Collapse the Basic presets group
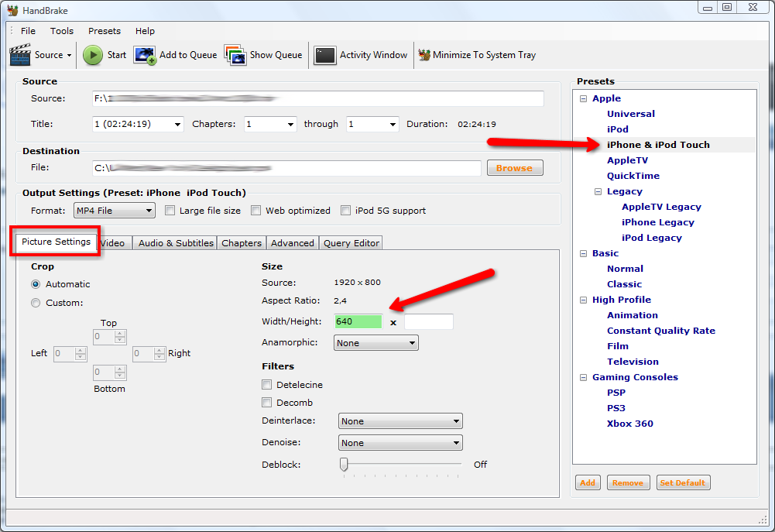Image resolution: width=775 pixels, height=532 pixels. click(x=583, y=253)
